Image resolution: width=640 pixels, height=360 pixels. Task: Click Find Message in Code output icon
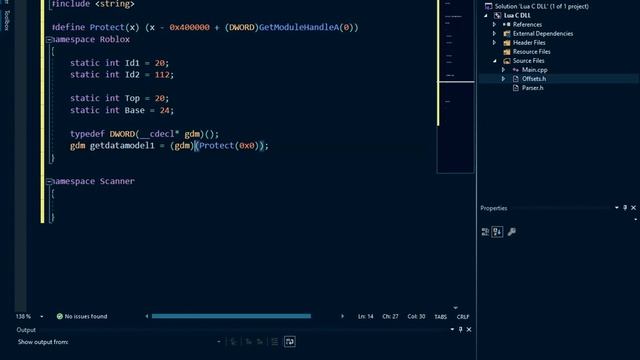pyautogui.click(x=233, y=342)
